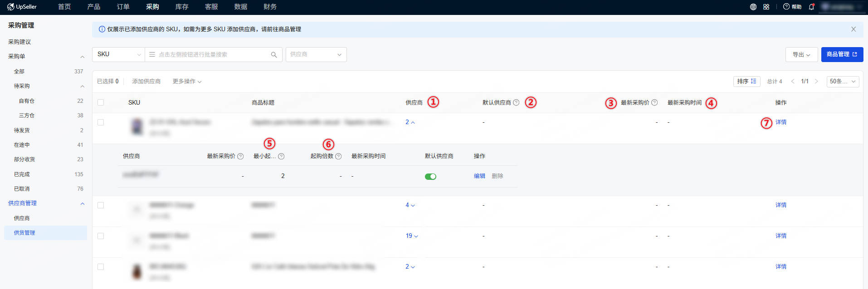This screenshot has width=868, height=289.
Task: Click 编辑 in the supplier sub-row
Action: pos(479,176)
